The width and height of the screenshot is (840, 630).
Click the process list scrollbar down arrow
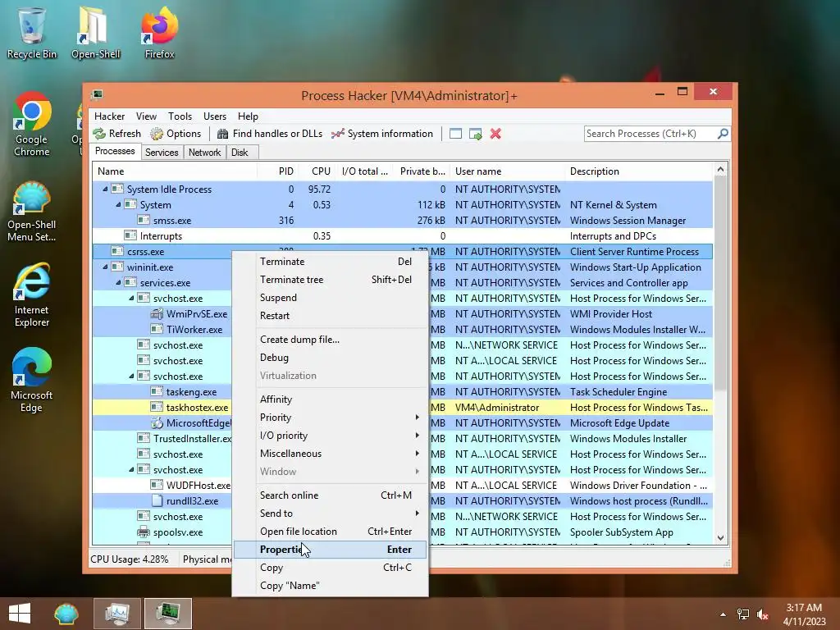click(x=720, y=537)
